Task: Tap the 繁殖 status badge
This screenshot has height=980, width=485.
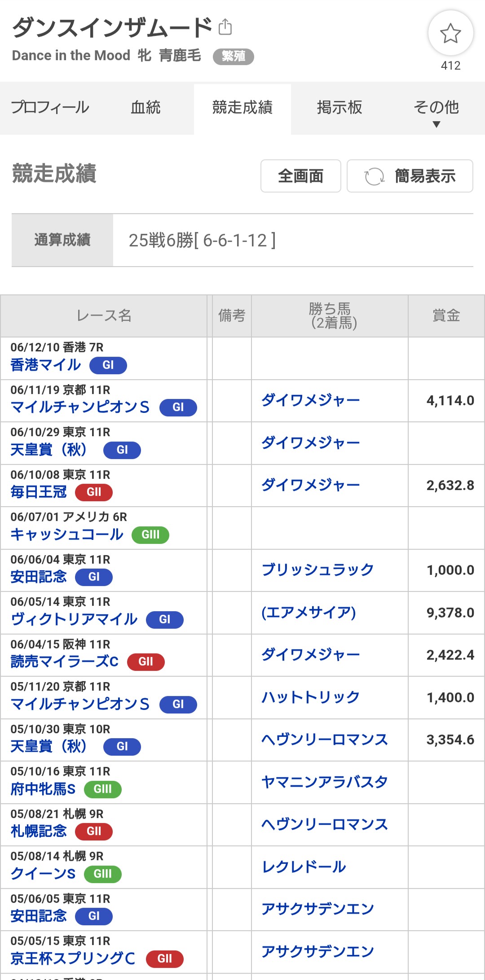Action: (234, 57)
